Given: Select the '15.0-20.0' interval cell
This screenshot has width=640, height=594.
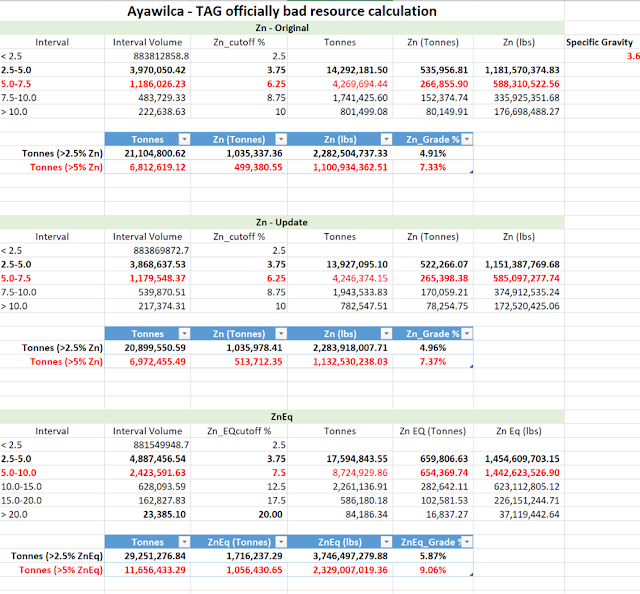Looking at the screenshot, I should point(52,500).
